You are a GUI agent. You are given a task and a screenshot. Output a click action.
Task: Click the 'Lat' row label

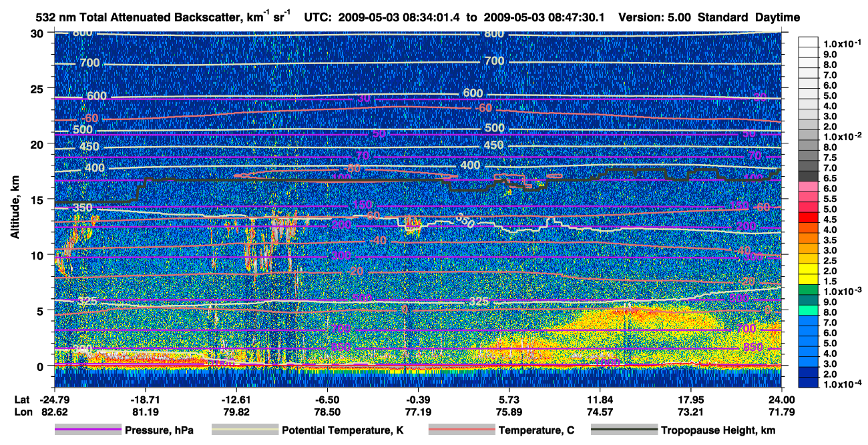[x=21, y=399]
